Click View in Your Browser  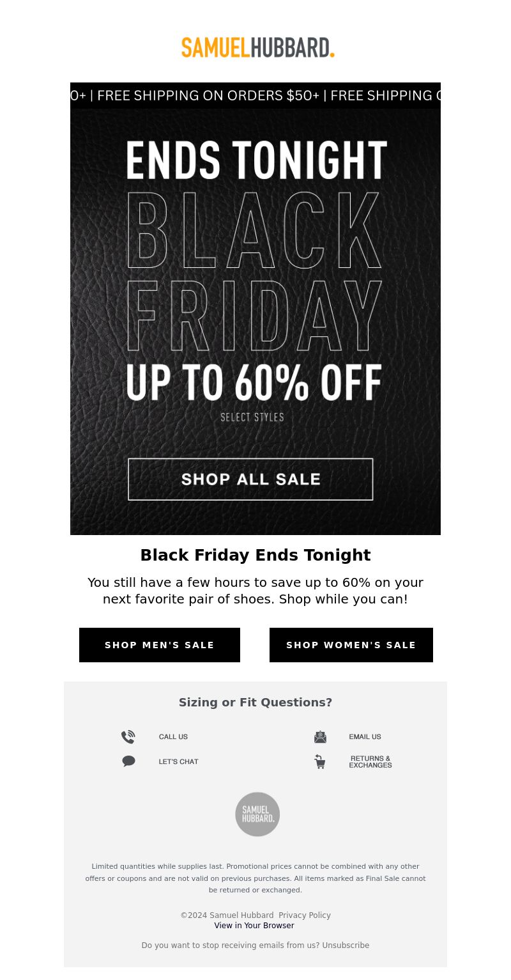[x=254, y=926]
